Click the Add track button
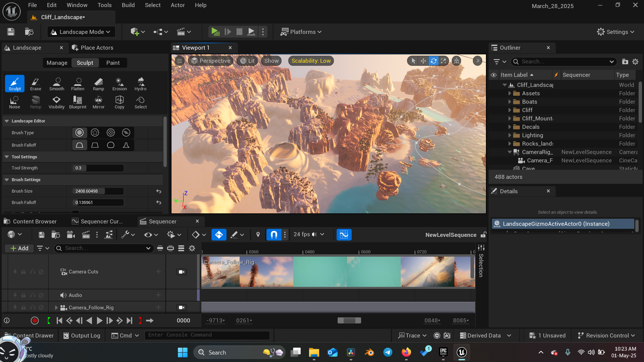644x362 pixels. click(19, 248)
